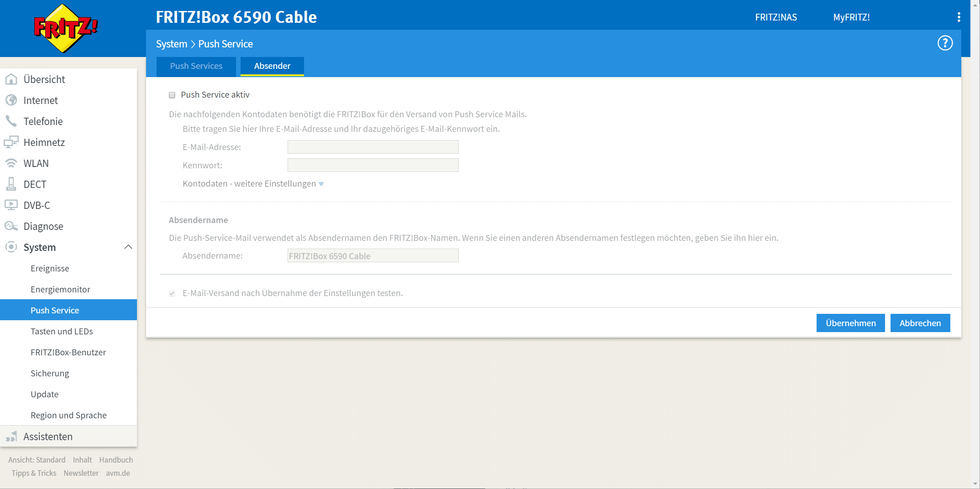Switch to the Push Services tab

(x=196, y=66)
